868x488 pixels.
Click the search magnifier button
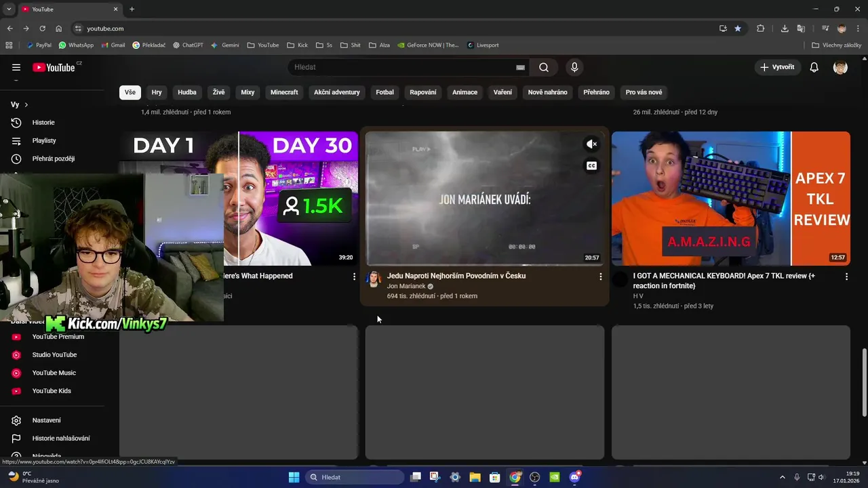pyautogui.click(x=544, y=67)
